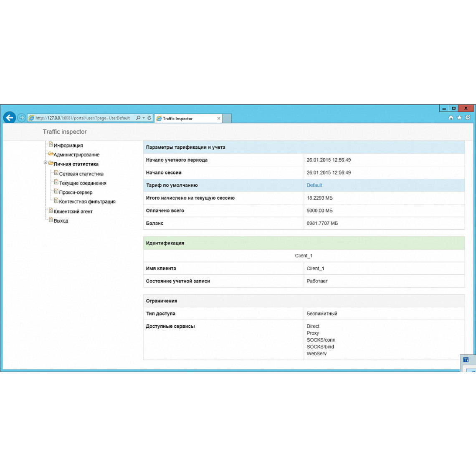Minimize the browser window
The width and height of the screenshot is (476, 476).
pos(444,109)
